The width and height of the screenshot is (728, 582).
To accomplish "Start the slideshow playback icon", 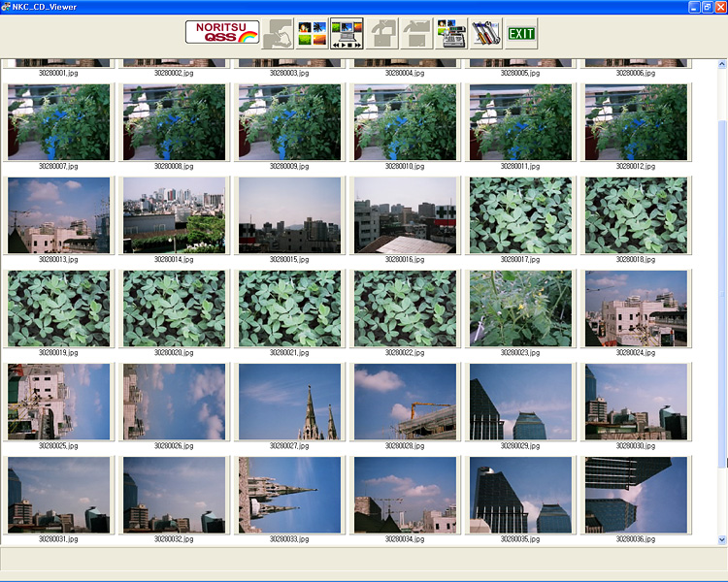I will 347,33.
